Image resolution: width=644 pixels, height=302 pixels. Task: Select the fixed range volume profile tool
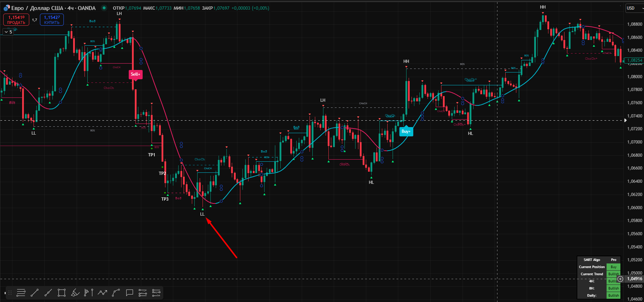(x=89, y=293)
